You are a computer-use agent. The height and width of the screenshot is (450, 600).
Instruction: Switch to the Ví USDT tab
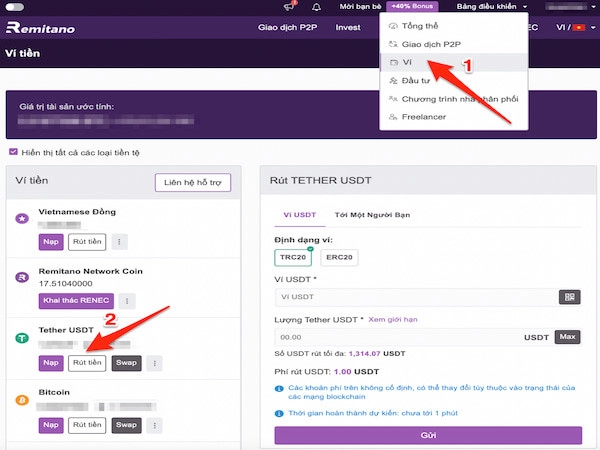pos(300,215)
